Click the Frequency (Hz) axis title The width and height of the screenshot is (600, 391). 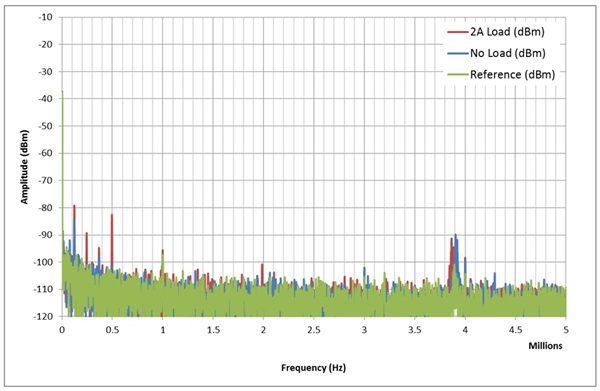[x=313, y=368]
